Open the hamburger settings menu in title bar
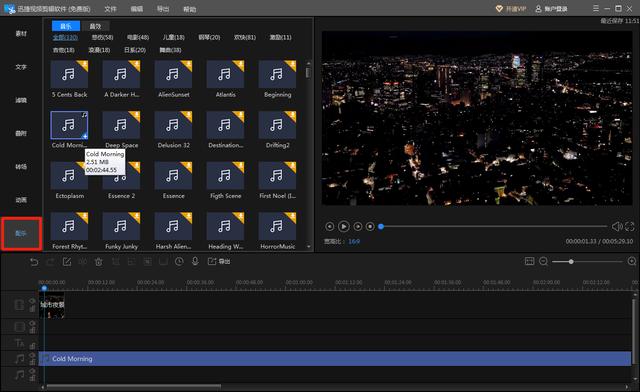 pos(596,8)
